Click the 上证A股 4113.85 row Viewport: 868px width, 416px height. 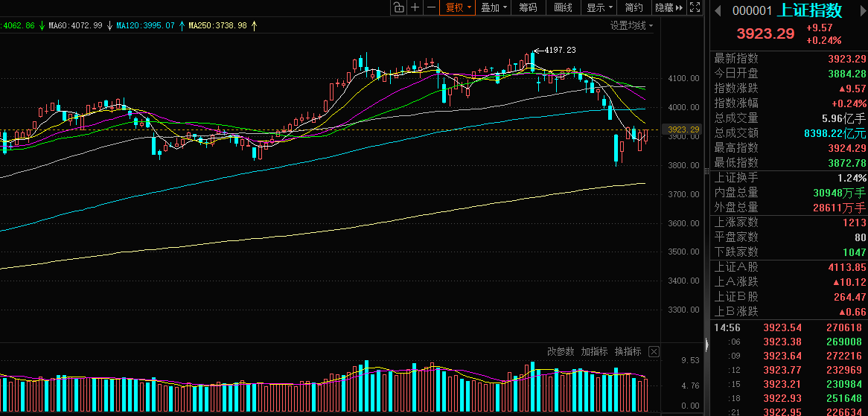[789, 267]
